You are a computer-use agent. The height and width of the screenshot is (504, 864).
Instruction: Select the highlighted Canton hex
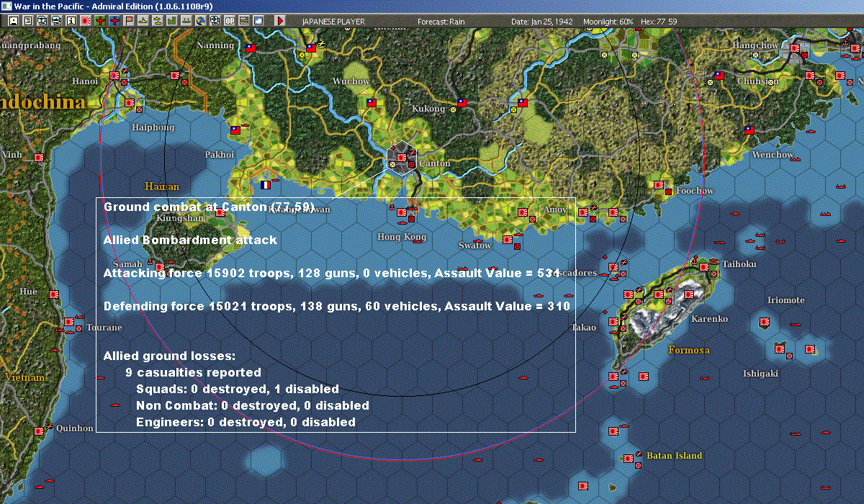coord(402,159)
